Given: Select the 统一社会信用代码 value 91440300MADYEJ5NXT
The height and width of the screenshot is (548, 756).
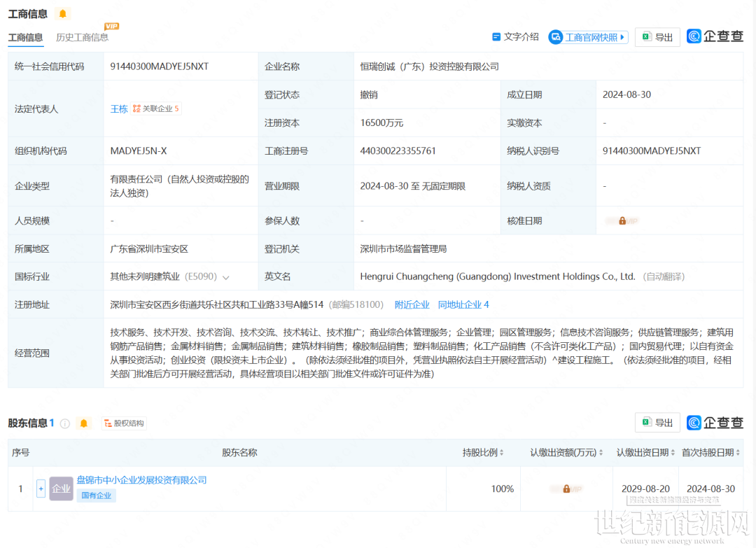Looking at the screenshot, I should 159,66.
